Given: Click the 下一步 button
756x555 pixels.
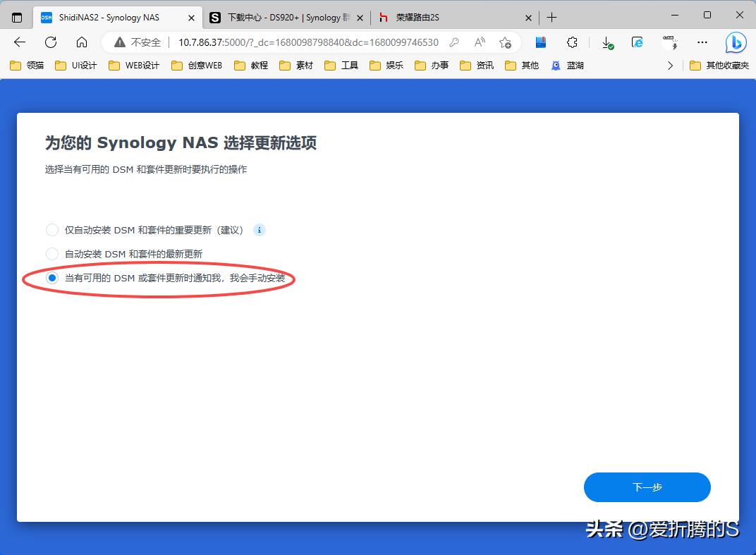Looking at the screenshot, I should (646, 487).
